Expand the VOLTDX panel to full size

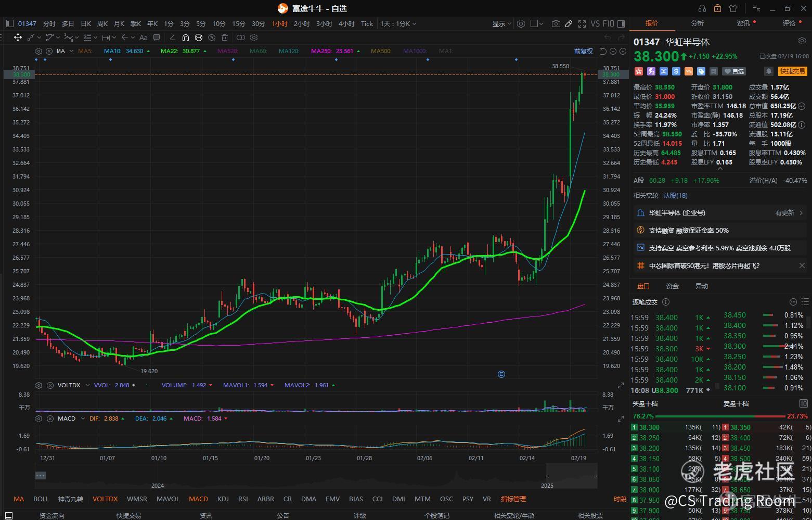(x=621, y=385)
